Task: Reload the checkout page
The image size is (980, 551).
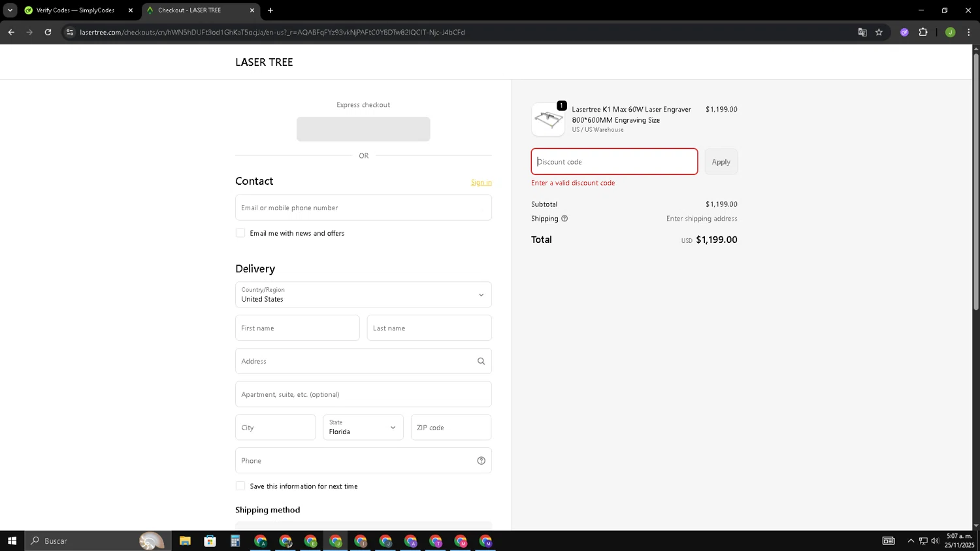Action: (48, 32)
